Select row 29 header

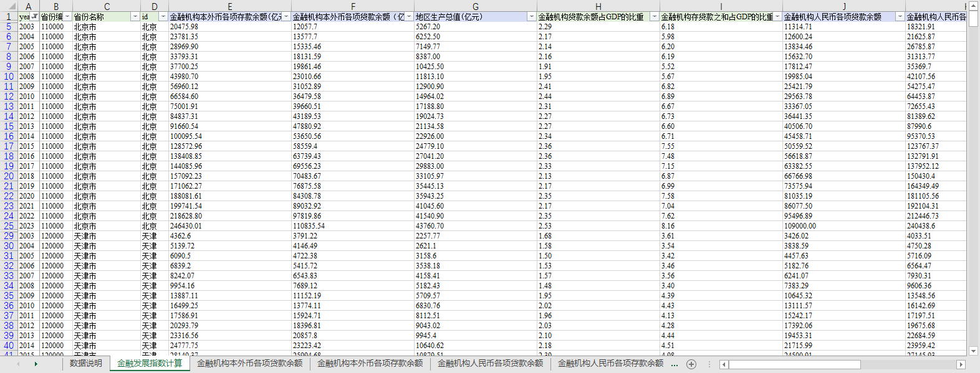click(x=9, y=236)
